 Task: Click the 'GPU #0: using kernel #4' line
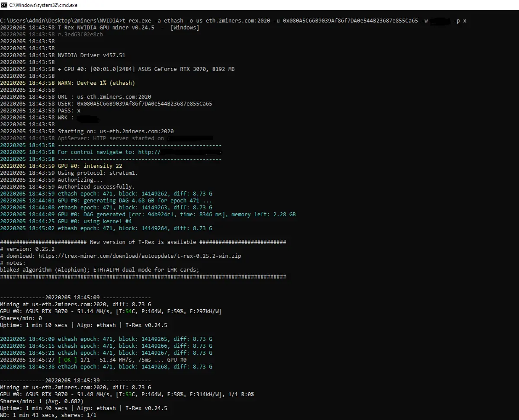point(66,221)
